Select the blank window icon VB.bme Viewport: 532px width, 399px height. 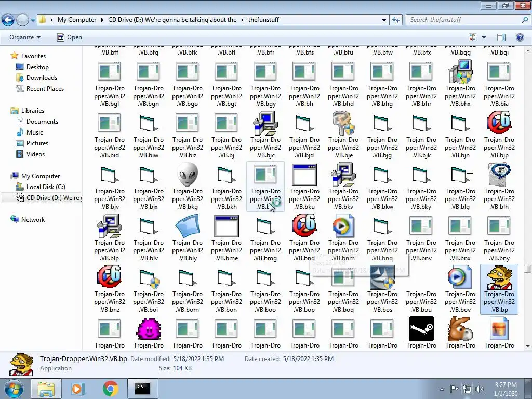(227, 227)
